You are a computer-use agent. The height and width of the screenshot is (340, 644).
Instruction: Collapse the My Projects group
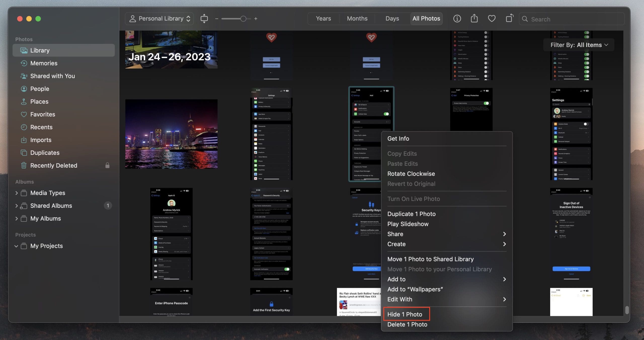pyautogui.click(x=16, y=246)
